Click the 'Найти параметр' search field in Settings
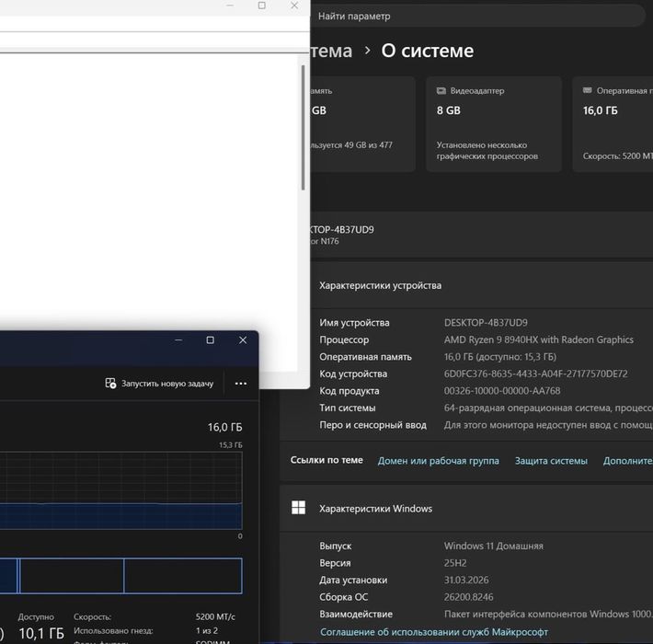The width and height of the screenshot is (653, 644). 476,17
